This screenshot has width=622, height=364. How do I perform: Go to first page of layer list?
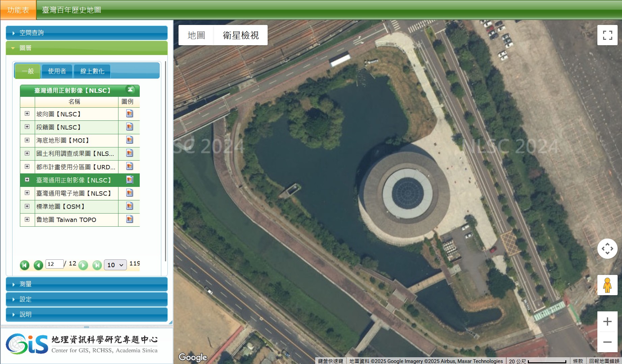25,265
